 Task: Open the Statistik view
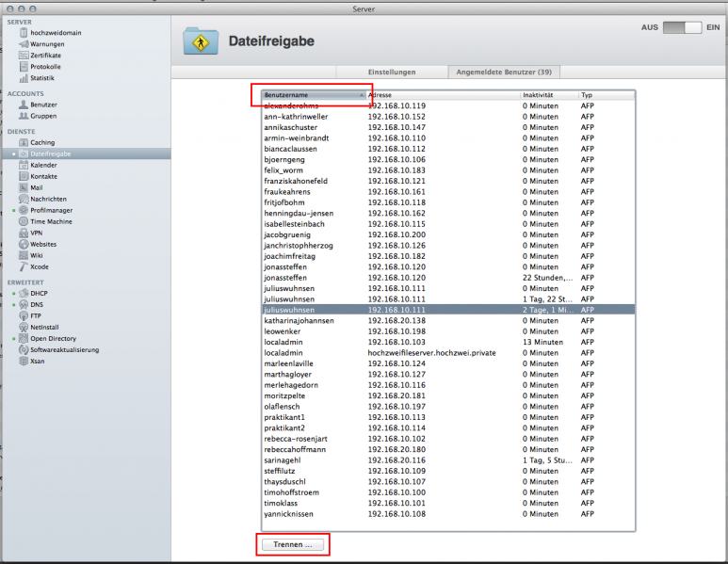pyautogui.click(x=42, y=78)
